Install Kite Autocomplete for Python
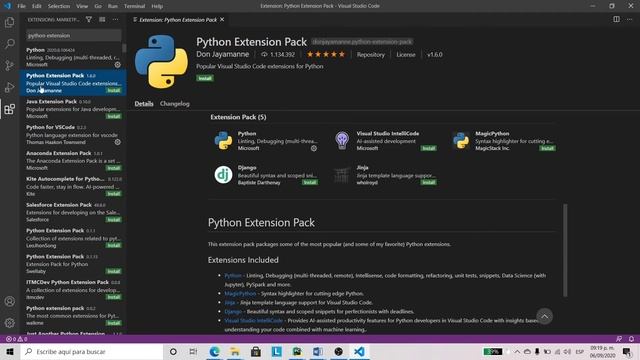640x360 pixels. click(113, 194)
